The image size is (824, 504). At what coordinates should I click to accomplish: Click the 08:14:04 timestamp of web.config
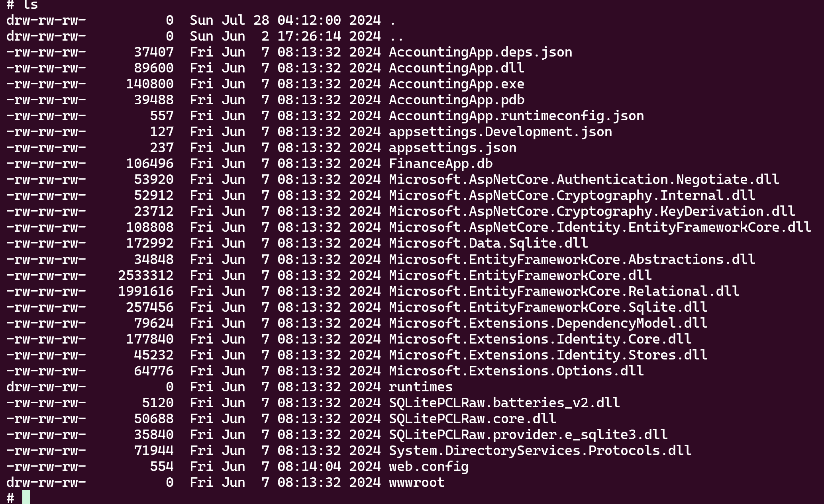tap(309, 466)
